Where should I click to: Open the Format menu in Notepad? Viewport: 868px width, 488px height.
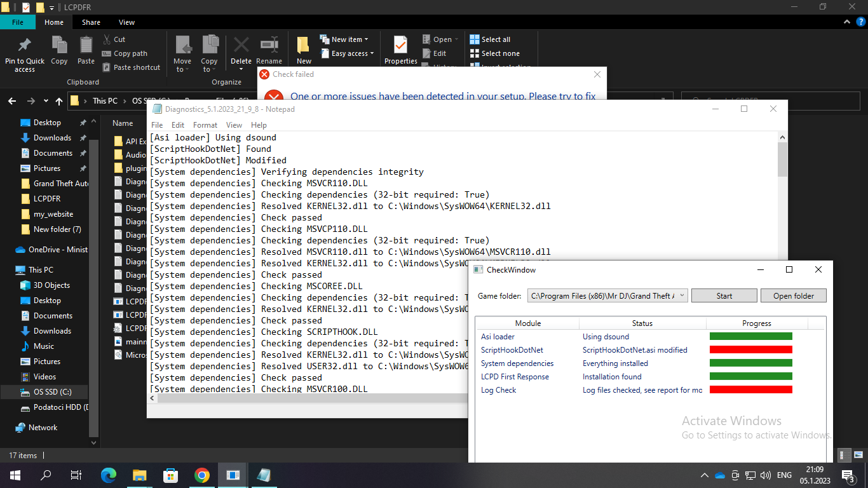tap(205, 125)
